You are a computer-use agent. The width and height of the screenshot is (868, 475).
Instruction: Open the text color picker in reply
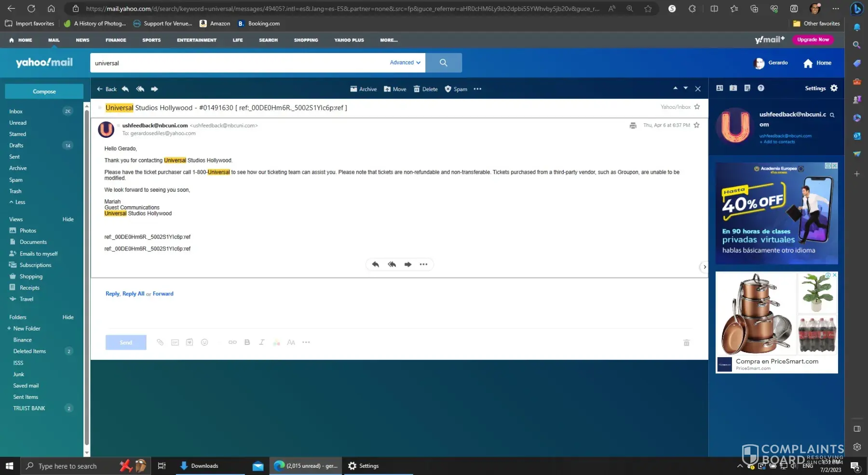[x=276, y=343]
